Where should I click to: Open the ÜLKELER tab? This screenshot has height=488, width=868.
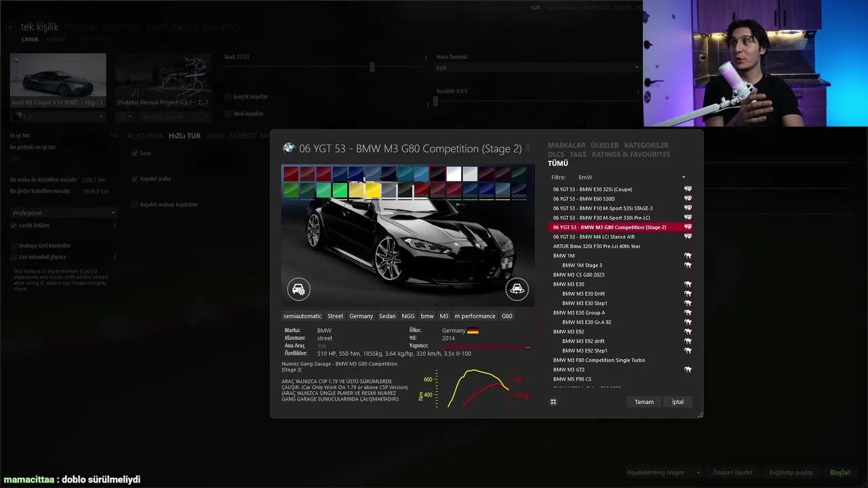coord(605,145)
